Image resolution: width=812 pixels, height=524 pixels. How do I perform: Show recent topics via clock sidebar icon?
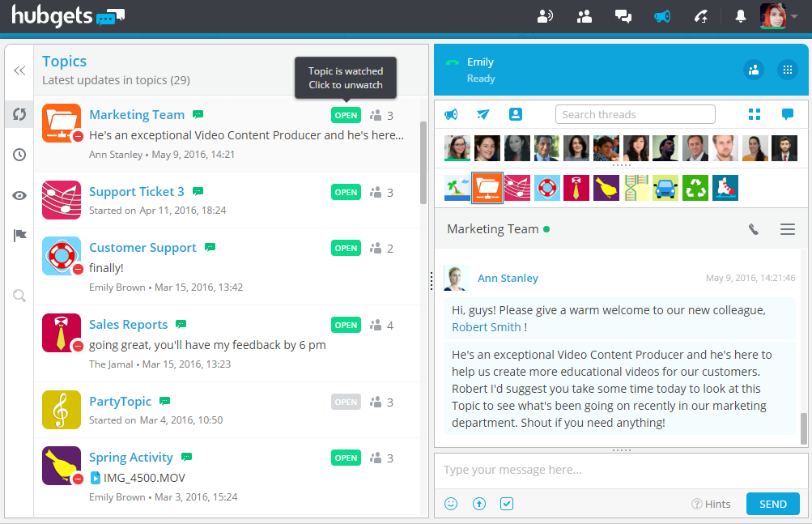[19, 155]
